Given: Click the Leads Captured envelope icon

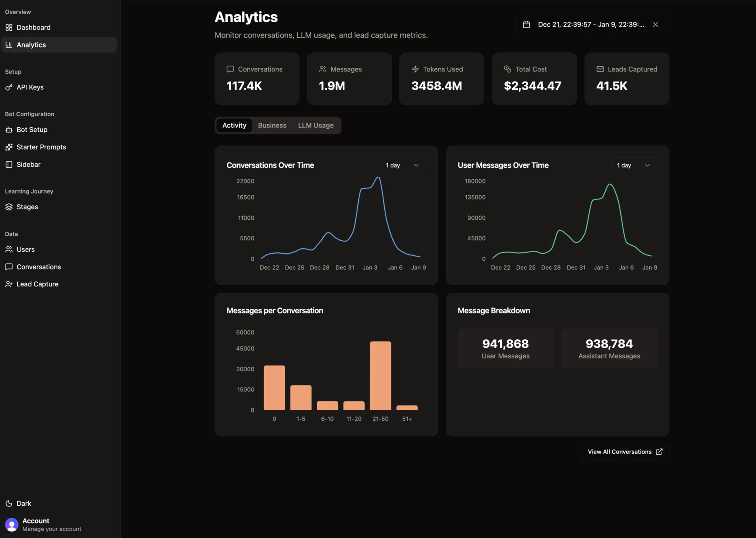Looking at the screenshot, I should (600, 69).
